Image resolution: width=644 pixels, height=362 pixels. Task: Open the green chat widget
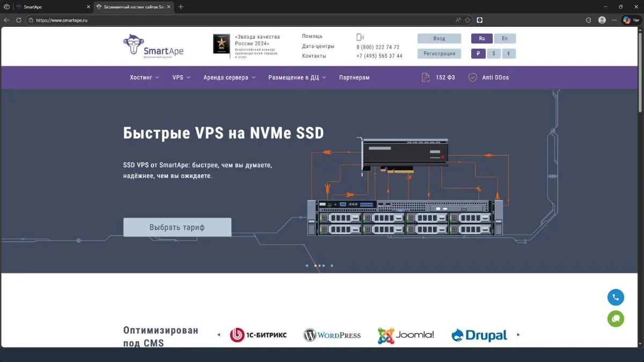coord(616,319)
